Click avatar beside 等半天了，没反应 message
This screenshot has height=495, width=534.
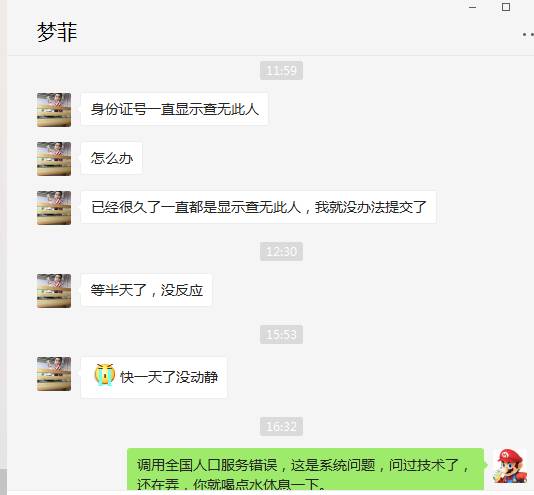54,291
